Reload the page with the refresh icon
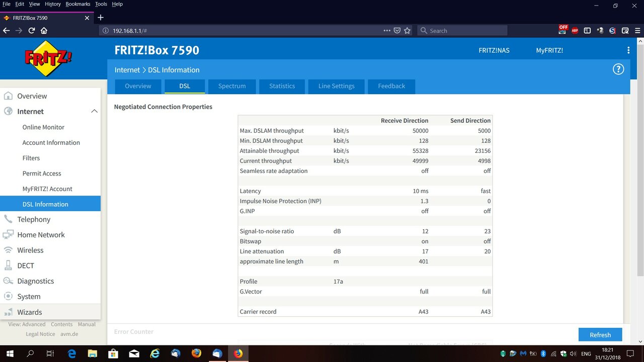Screen dimensions: 644x362 (31, 31)
